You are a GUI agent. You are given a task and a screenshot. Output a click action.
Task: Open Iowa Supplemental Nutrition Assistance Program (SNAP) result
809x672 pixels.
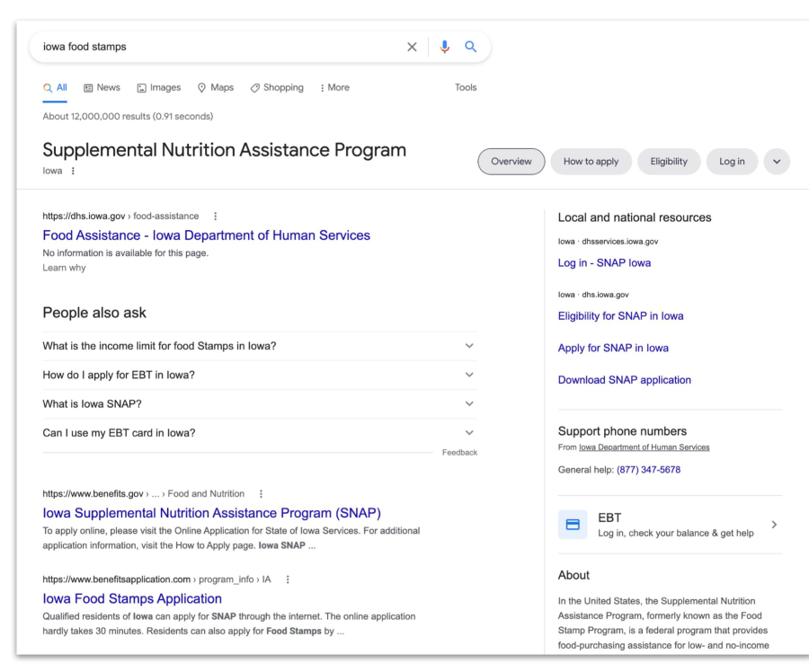(211, 513)
